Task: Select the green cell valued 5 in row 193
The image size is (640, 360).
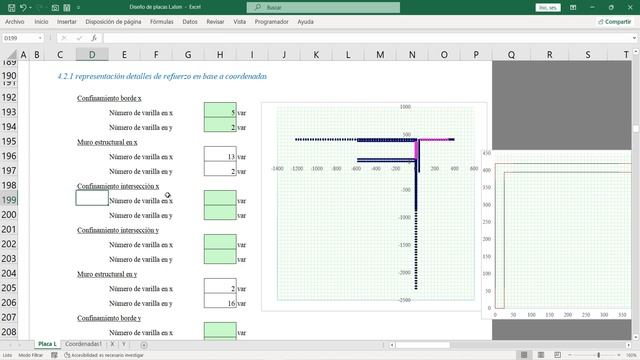Action: 220,110
